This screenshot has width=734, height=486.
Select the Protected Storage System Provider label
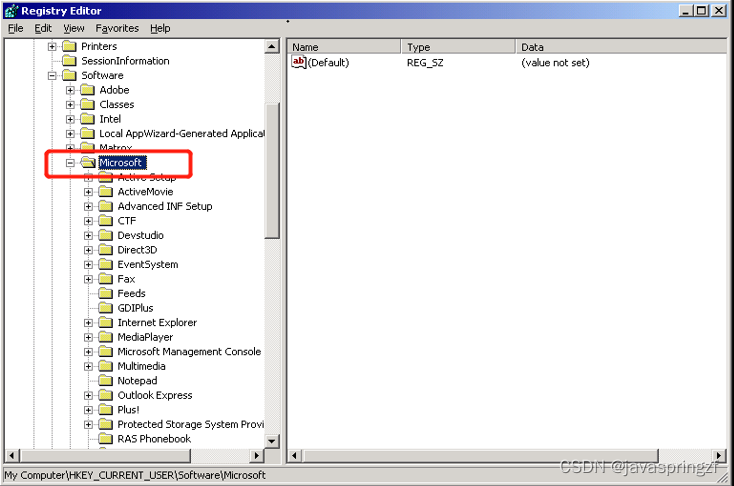(x=191, y=424)
